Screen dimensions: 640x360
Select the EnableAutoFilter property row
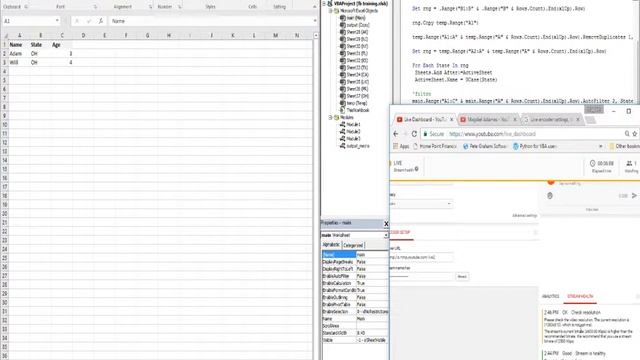click(x=355, y=276)
